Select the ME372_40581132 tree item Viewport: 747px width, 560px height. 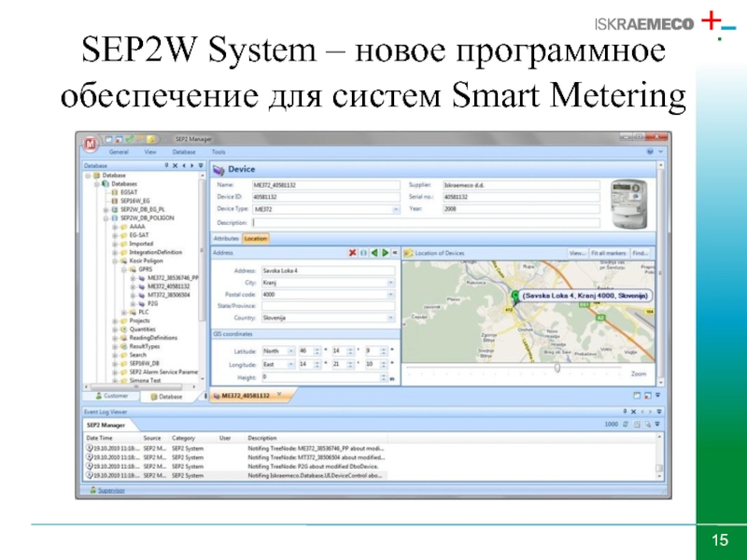[168, 287]
